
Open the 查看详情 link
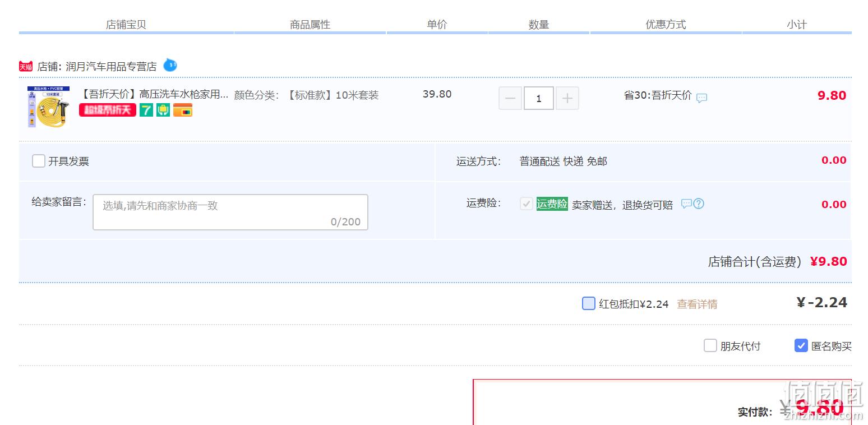tap(697, 304)
